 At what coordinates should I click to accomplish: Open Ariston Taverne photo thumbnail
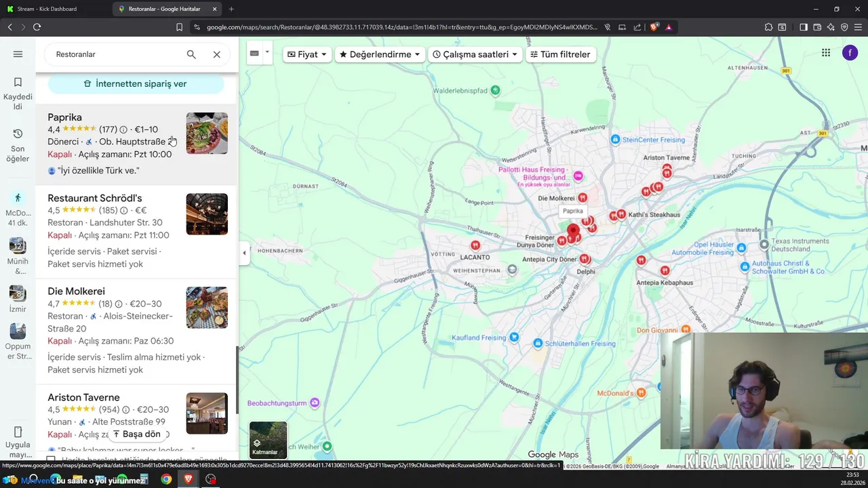tap(207, 413)
